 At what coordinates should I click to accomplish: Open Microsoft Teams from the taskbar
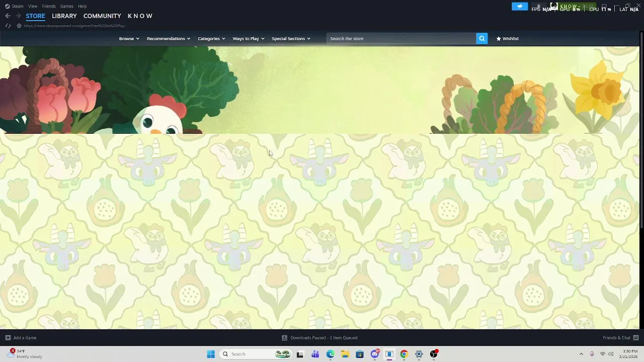pyautogui.click(x=315, y=354)
